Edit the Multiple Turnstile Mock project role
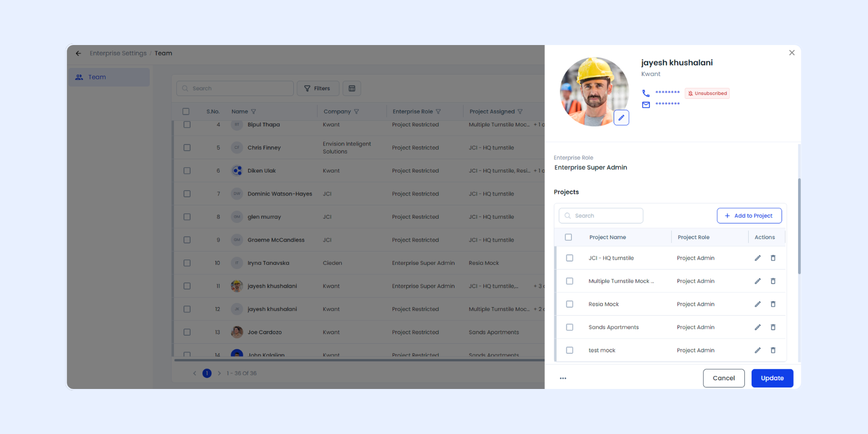The width and height of the screenshot is (868, 434). tap(757, 281)
